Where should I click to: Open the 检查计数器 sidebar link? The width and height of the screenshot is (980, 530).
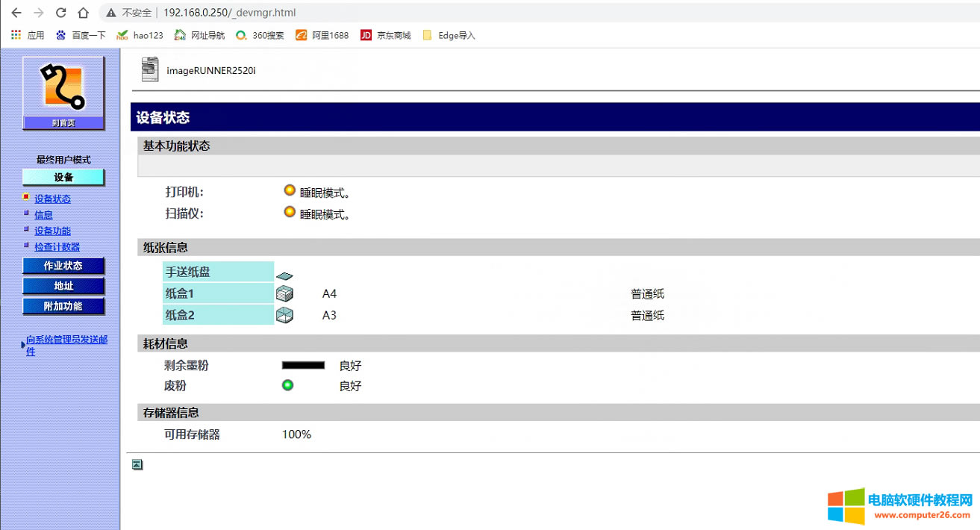click(57, 247)
